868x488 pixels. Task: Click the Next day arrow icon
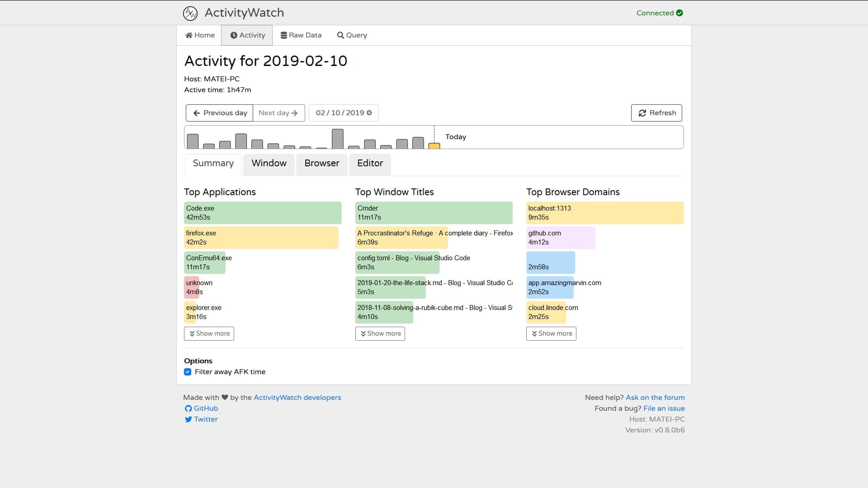[x=294, y=113]
